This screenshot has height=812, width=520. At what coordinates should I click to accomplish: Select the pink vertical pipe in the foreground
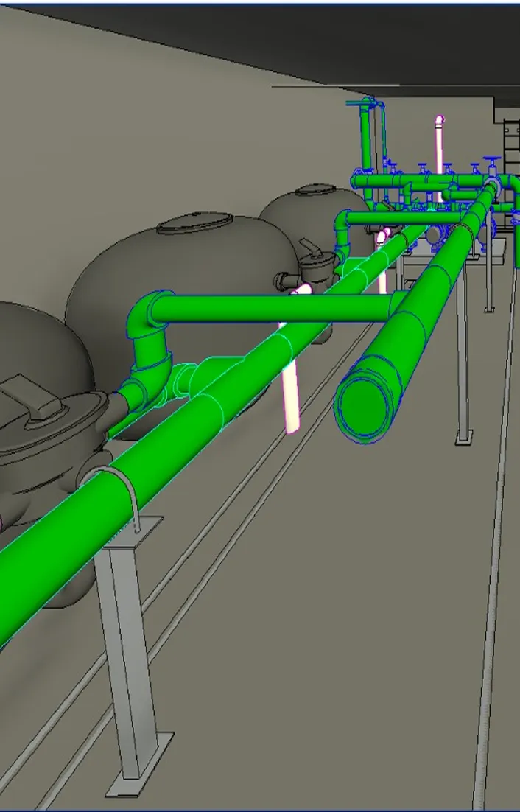(x=291, y=395)
